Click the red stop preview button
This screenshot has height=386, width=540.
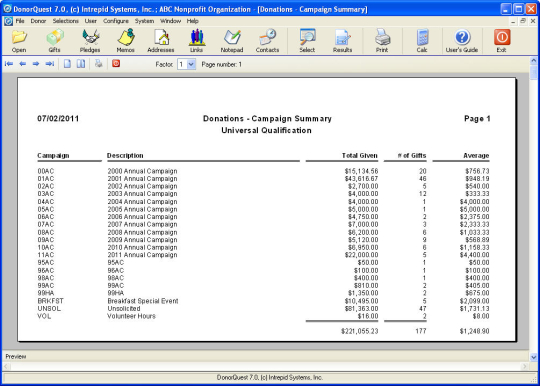pyautogui.click(x=116, y=63)
